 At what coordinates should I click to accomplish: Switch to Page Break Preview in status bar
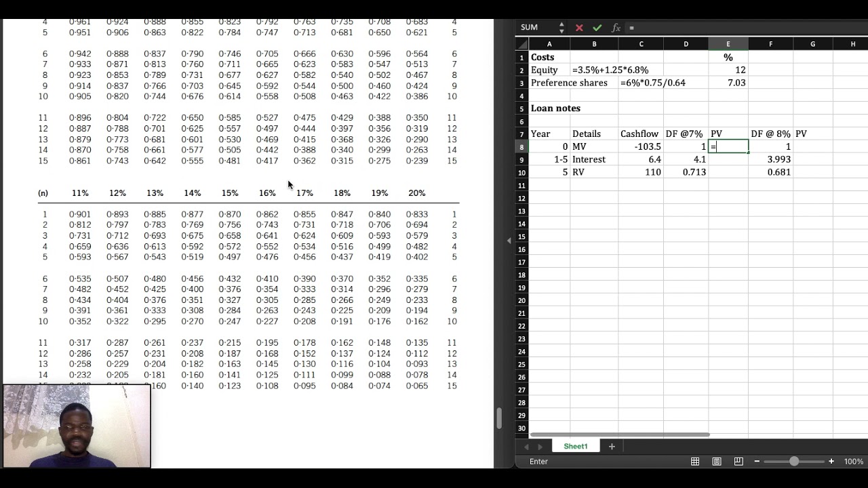[738, 462]
